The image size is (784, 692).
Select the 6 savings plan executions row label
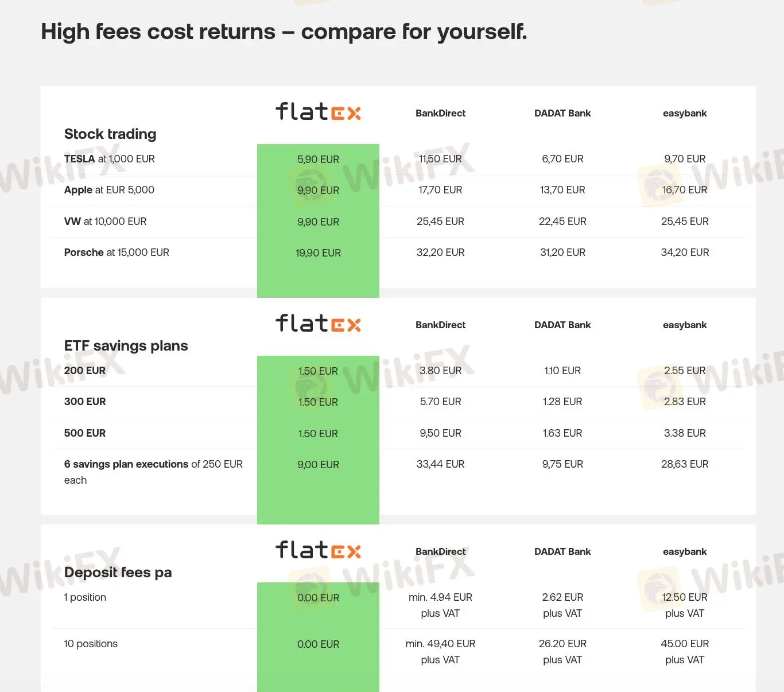pos(153,472)
